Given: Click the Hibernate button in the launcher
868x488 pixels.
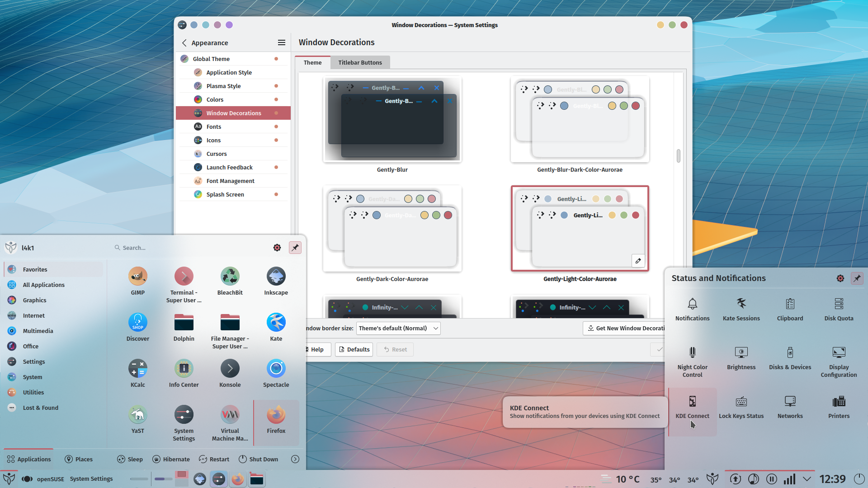Looking at the screenshot, I should point(171,459).
